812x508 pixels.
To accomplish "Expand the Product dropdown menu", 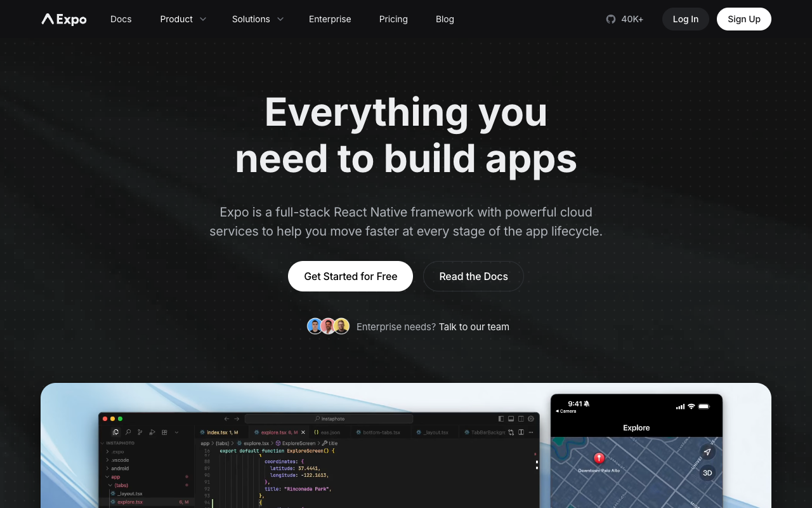I will [183, 19].
